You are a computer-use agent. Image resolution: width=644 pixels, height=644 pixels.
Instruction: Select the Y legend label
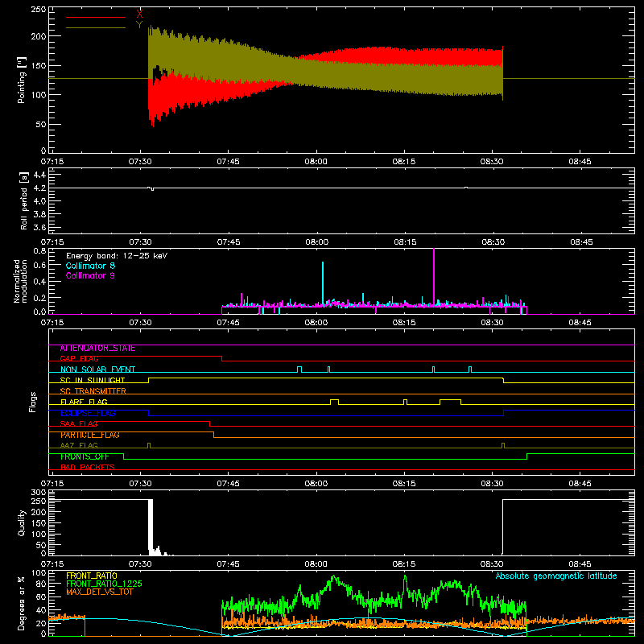pyautogui.click(x=139, y=25)
